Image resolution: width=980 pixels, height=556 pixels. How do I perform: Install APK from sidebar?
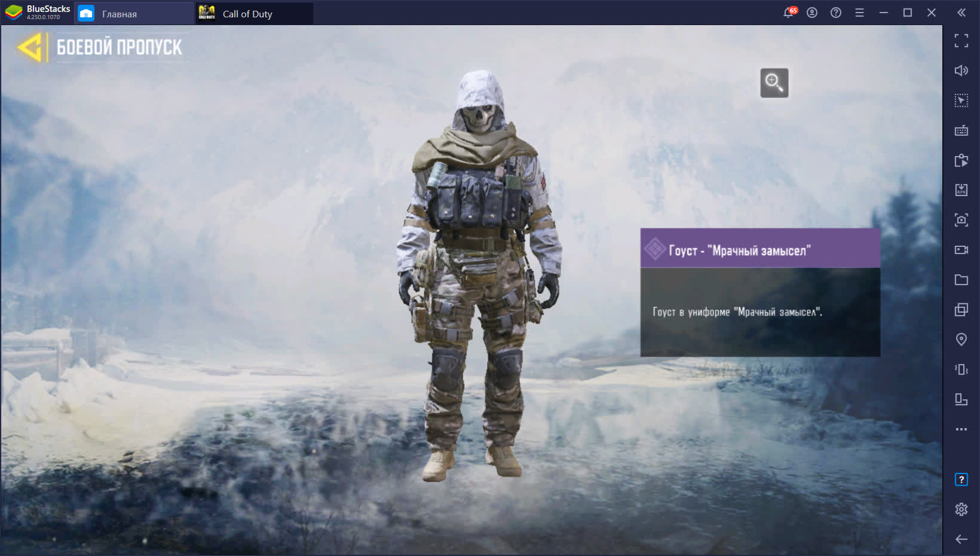point(961,190)
